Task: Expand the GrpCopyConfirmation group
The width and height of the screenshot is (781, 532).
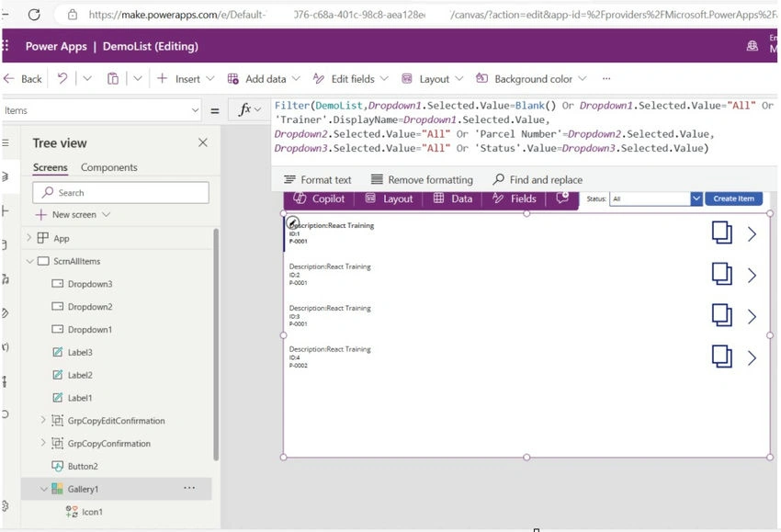Action: 43,443
